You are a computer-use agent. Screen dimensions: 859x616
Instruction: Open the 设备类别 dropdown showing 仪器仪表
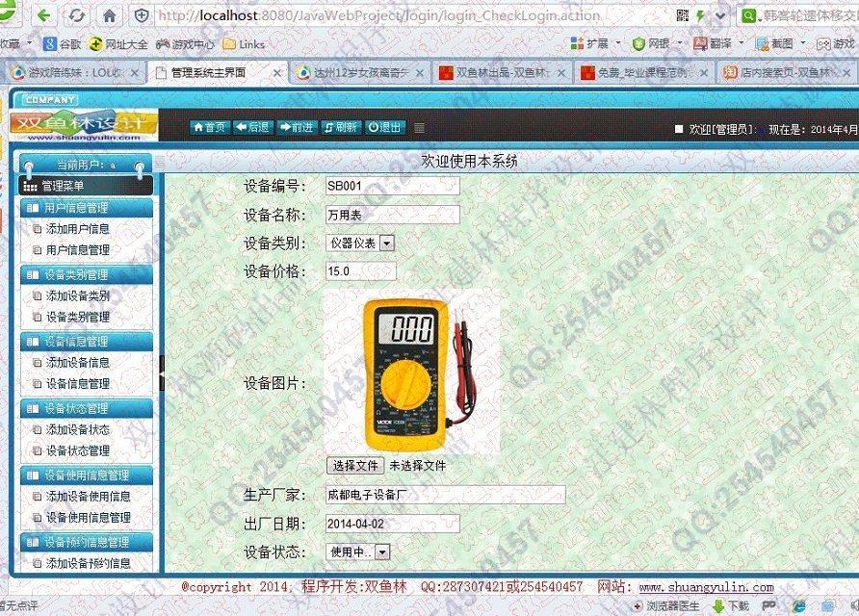click(360, 244)
